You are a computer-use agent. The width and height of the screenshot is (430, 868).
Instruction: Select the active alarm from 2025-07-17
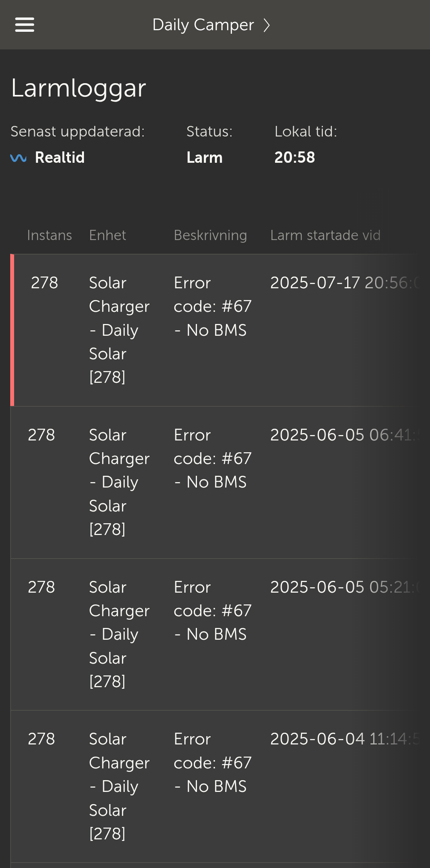coord(220,330)
